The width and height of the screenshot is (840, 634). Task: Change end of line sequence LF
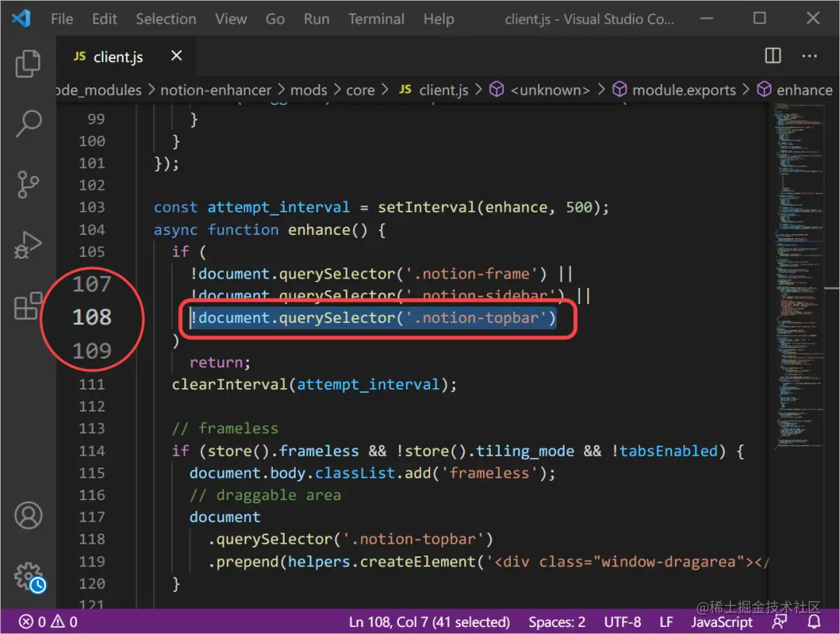pos(666,622)
